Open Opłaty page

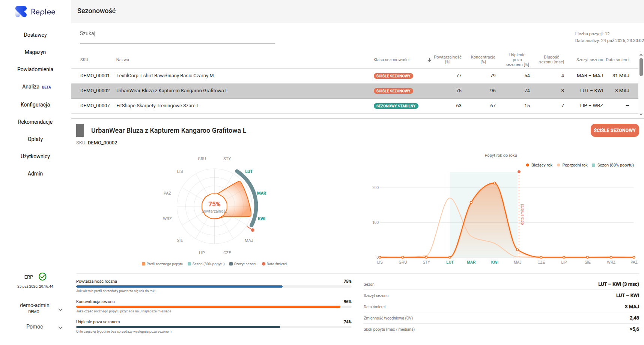coord(35,139)
